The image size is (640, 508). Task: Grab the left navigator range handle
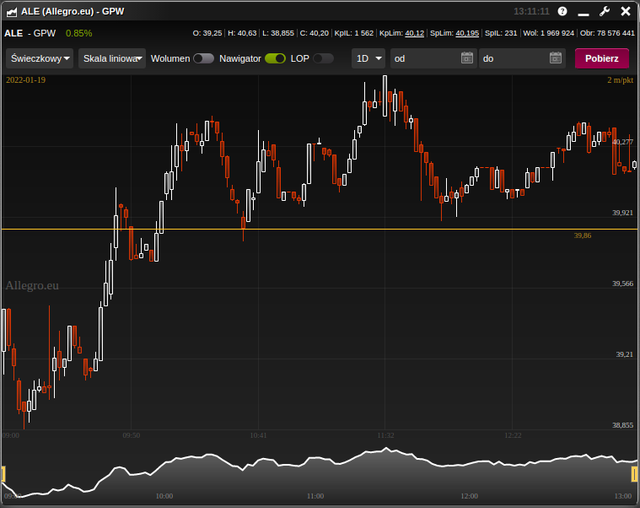(x=2, y=475)
